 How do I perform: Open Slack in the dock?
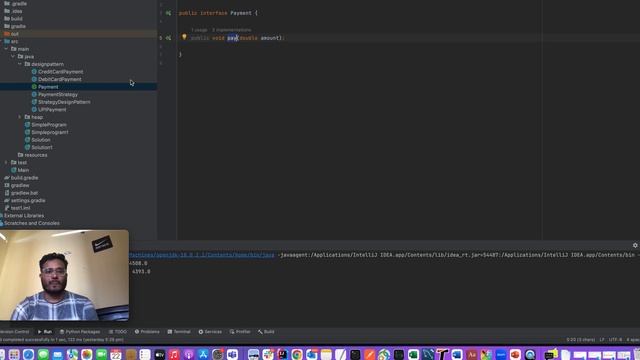pyautogui.click(x=268, y=354)
